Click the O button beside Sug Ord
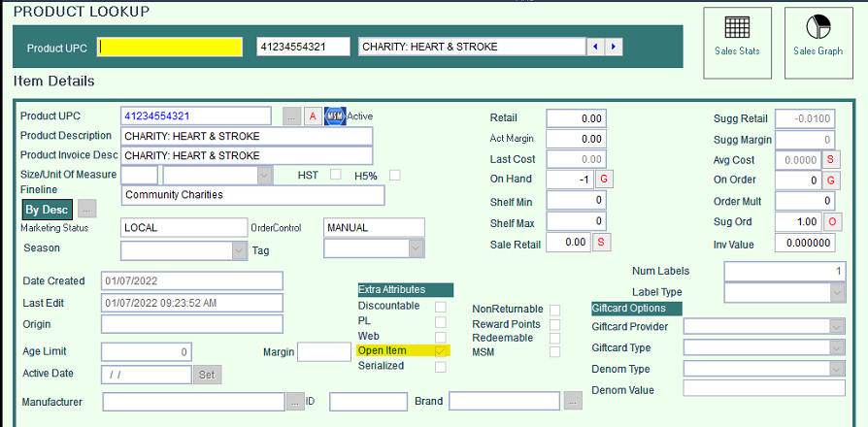 [x=831, y=221]
